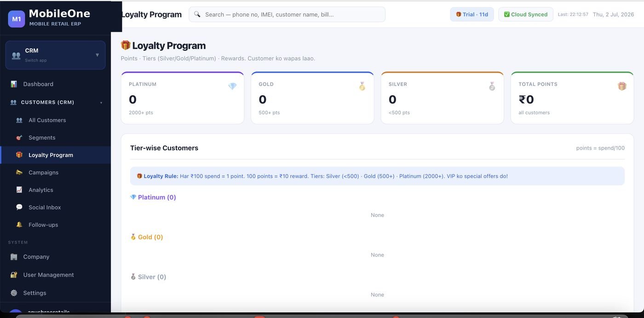The width and height of the screenshot is (644, 318).
Task: Open the CRM app switcher dropdown
Action: (x=55, y=55)
